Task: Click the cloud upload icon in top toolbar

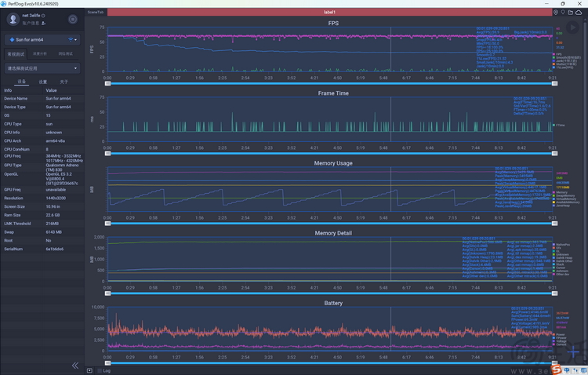Action: point(579,13)
